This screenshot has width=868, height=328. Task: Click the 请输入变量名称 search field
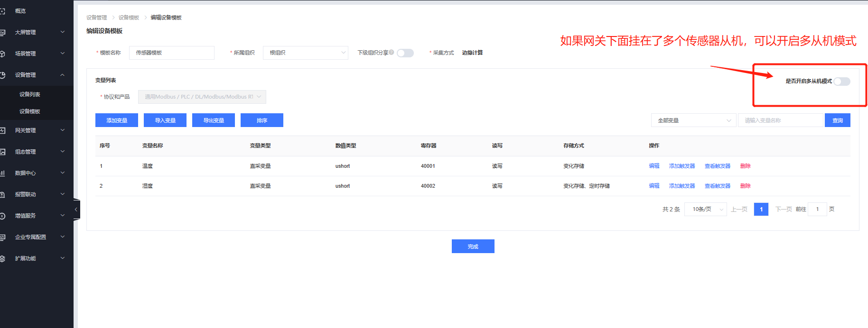point(780,120)
